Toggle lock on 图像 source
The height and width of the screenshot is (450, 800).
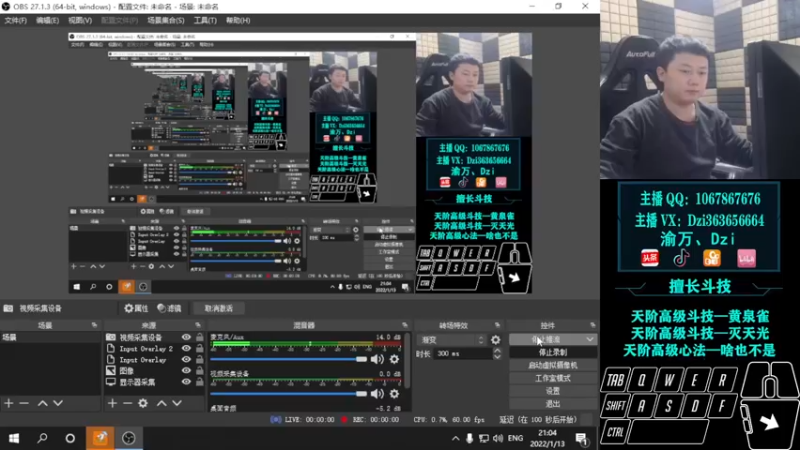coord(199,370)
